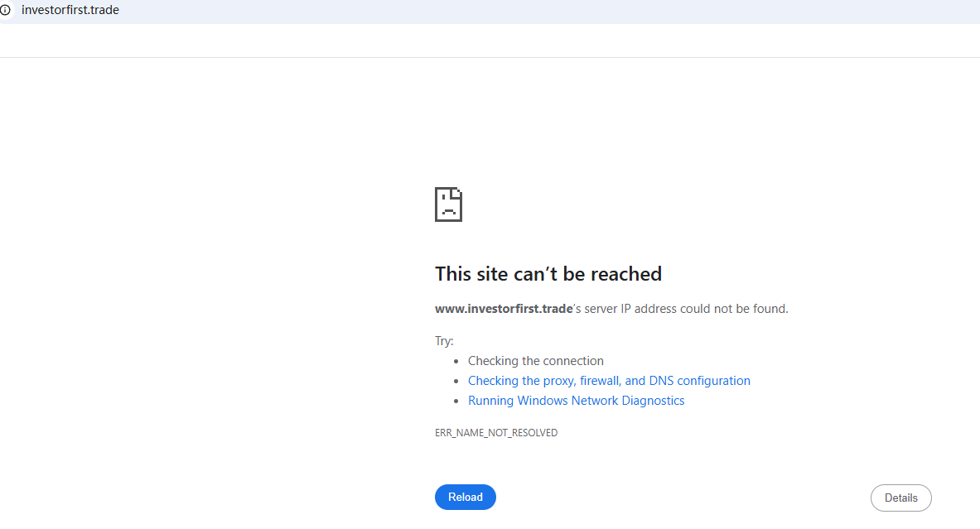980x529 pixels.
Task: Run Windows Network Diagnostics link
Action: 577,401
